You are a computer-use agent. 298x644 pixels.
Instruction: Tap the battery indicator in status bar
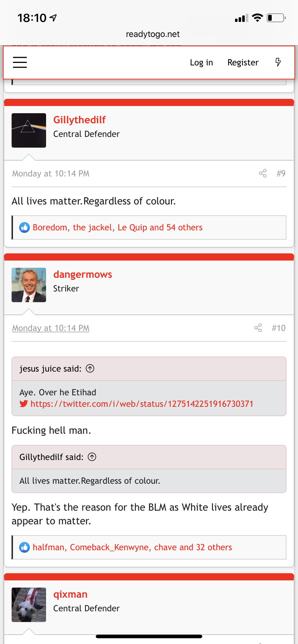tap(276, 18)
